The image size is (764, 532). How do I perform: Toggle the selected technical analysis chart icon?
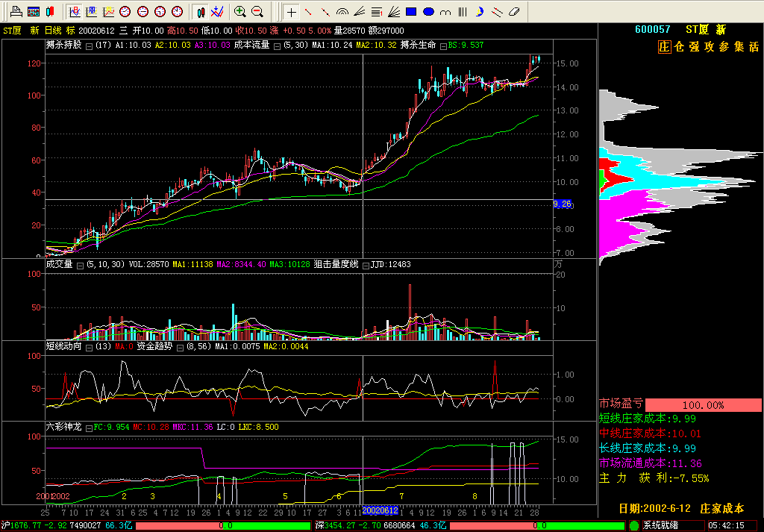tap(74, 11)
